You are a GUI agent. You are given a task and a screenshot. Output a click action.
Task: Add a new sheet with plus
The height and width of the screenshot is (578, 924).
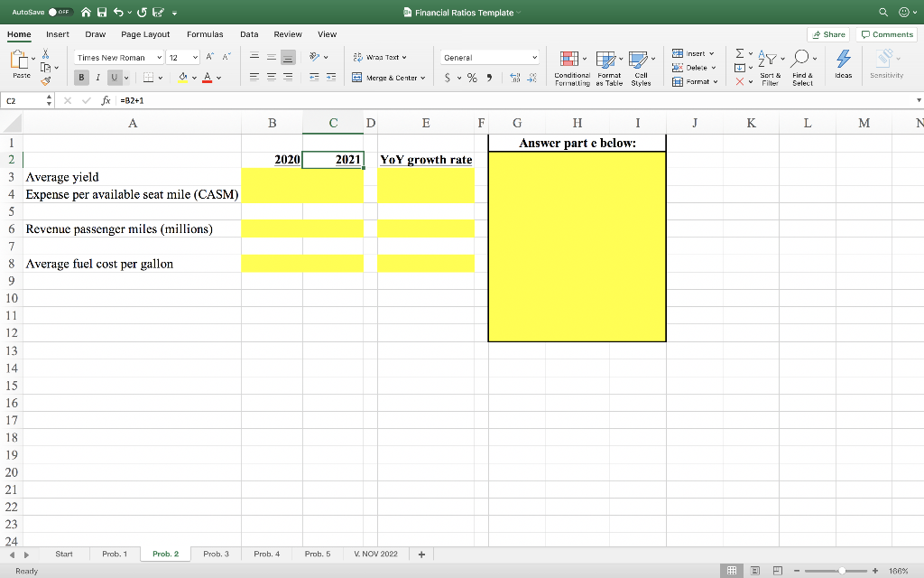421,555
